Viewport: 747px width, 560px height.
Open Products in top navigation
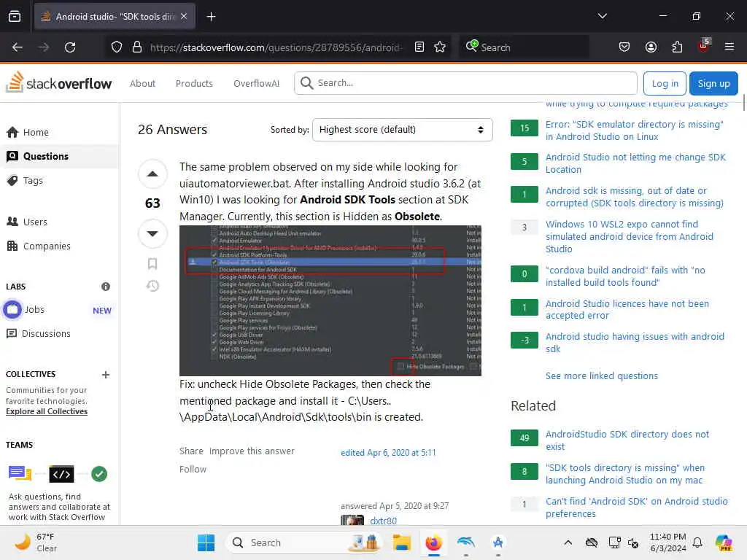(x=194, y=83)
